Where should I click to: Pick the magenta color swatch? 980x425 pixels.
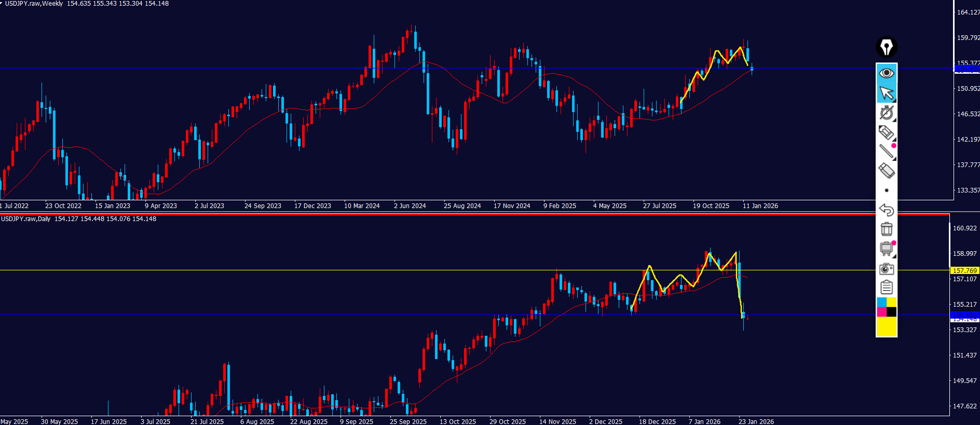click(881, 312)
